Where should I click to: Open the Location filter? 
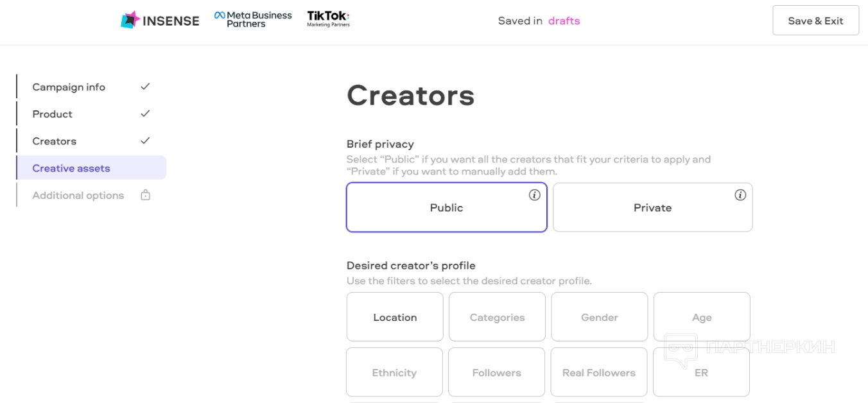395,317
